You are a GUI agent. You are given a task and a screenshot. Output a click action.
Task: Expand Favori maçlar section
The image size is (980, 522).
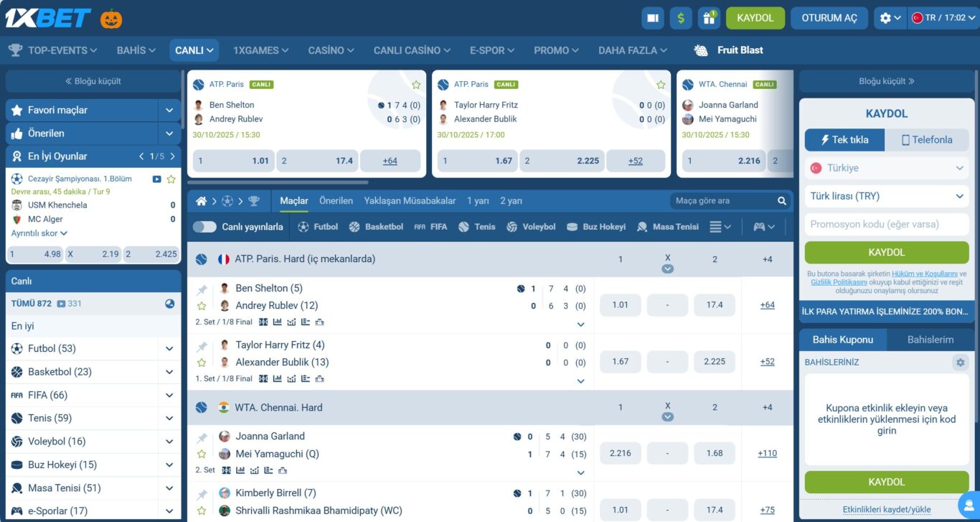(x=169, y=111)
